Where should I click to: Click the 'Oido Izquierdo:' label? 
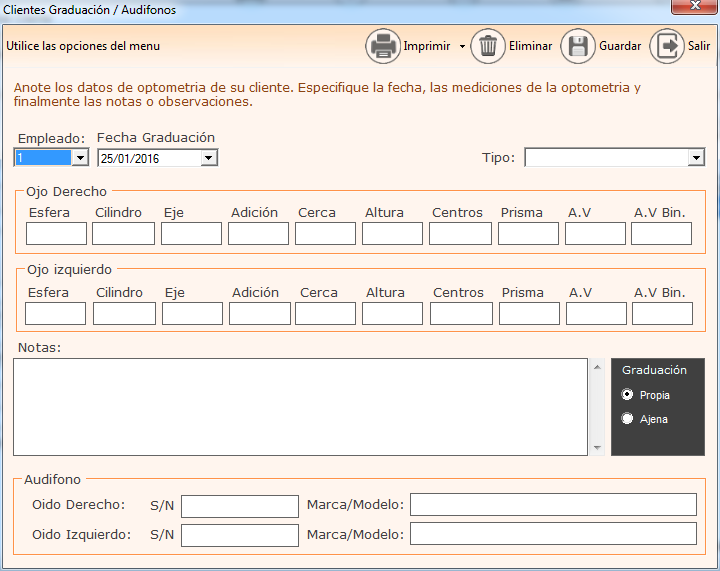(x=82, y=535)
